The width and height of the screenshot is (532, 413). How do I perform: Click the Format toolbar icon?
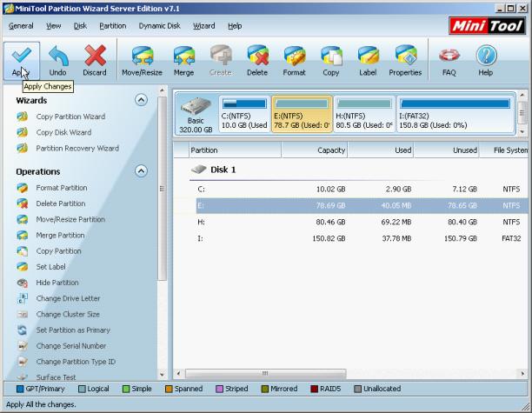click(x=295, y=56)
